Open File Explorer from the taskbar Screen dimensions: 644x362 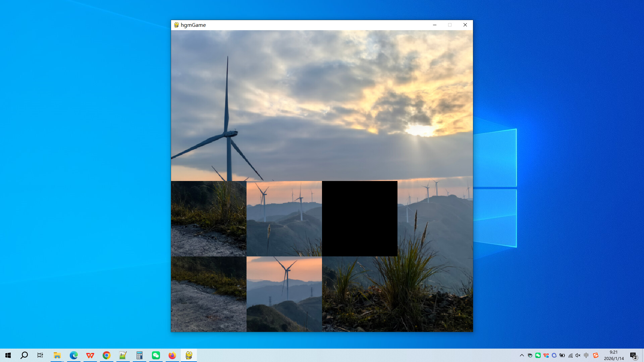click(x=57, y=355)
